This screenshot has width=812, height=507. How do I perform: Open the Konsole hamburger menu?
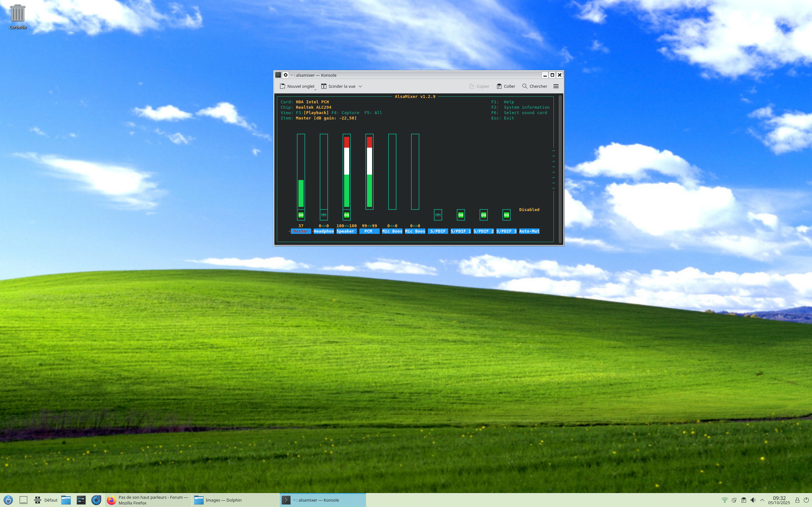[x=556, y=86]
